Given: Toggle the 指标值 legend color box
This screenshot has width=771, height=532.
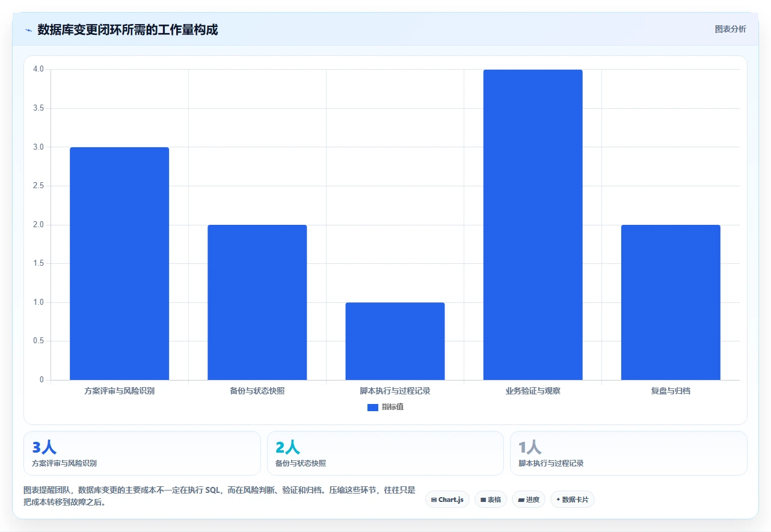Looking at the screenshot, I should point(372,408).
